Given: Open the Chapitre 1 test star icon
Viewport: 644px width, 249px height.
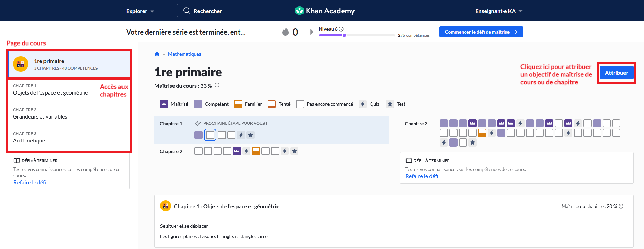Looking at the screenshot, I should click(x=250, y=135).
